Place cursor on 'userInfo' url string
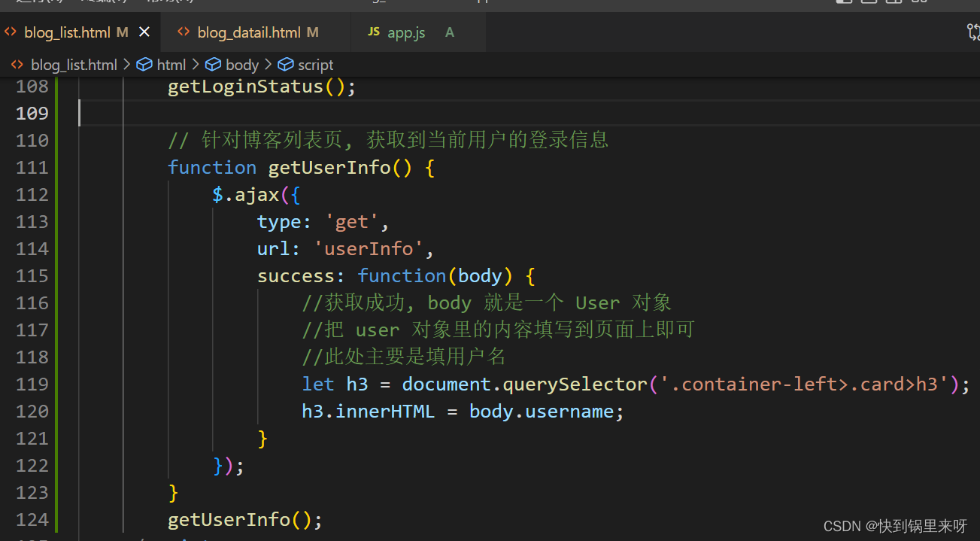980x541 pixels. [369, 248]
